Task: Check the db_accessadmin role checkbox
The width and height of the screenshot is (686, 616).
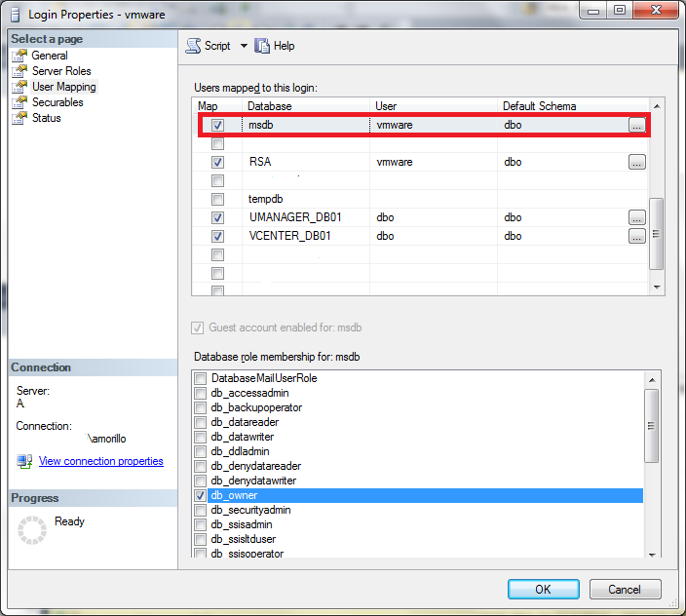Action: (x=201, y=393)
